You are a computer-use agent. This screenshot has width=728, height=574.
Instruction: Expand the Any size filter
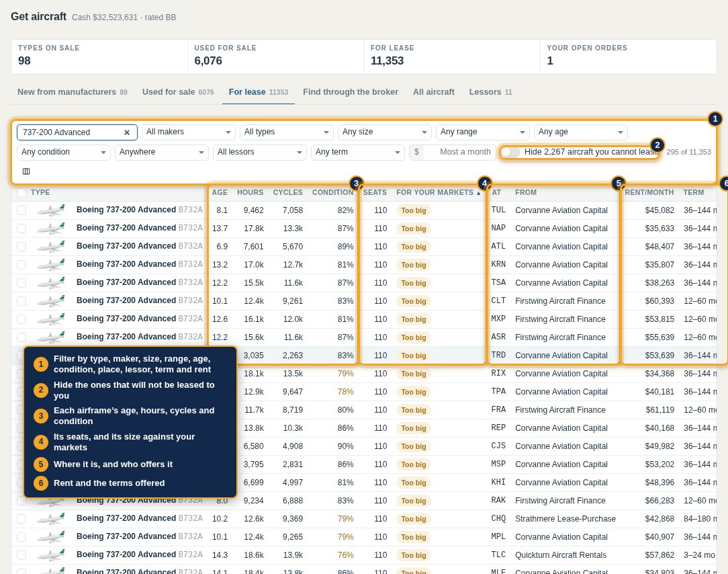pos(384,132)
